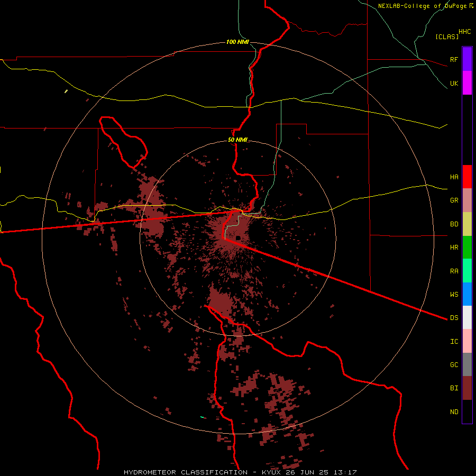Click the '13:17' timestamp text

click(x=344, y=472)
